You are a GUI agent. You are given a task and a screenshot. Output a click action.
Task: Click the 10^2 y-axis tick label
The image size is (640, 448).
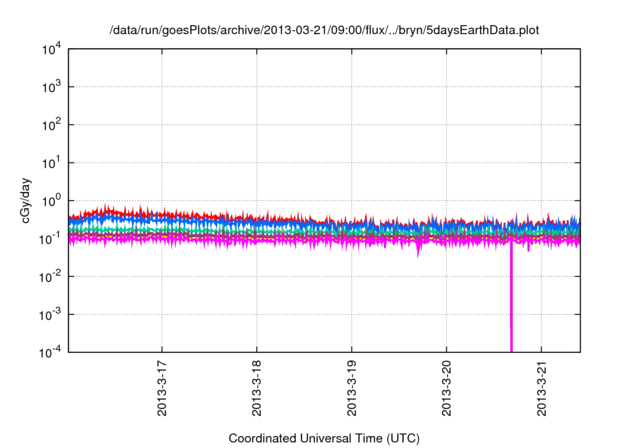tap(51, 125)
